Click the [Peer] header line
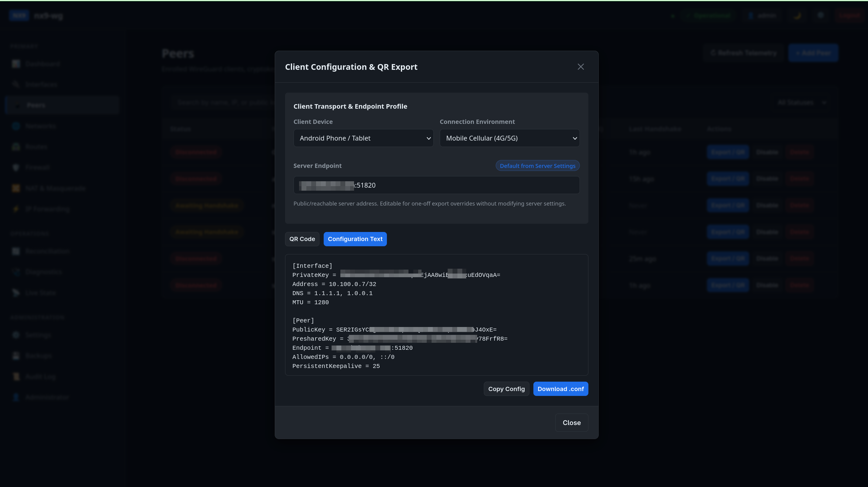 tap(303, 320)
